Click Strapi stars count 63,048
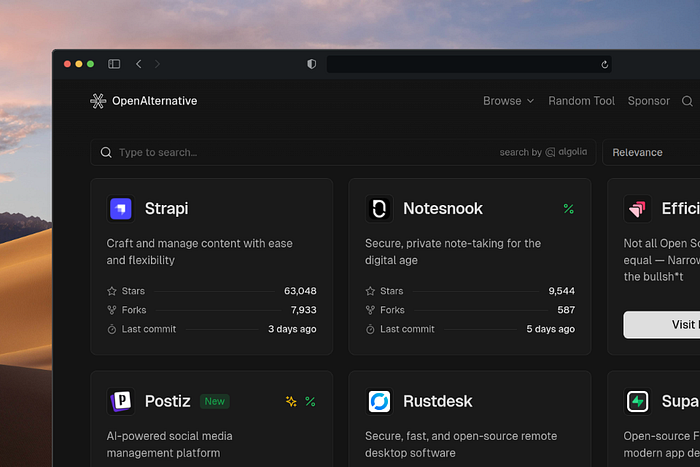 300,291
